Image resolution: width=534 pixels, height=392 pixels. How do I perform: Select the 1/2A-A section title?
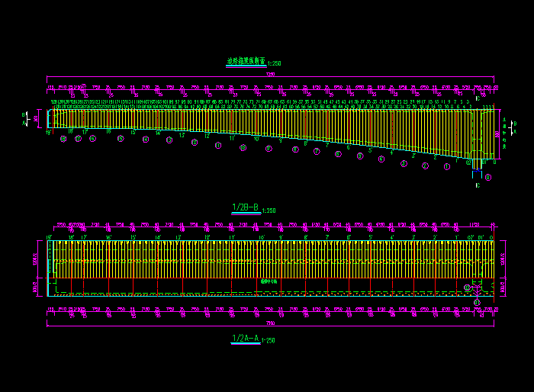coord(245,338)
